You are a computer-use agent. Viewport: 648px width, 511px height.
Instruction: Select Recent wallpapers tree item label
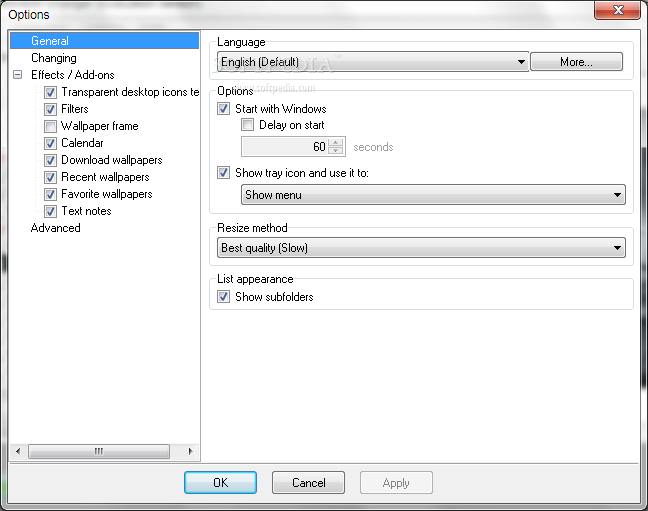pos(105,177)
